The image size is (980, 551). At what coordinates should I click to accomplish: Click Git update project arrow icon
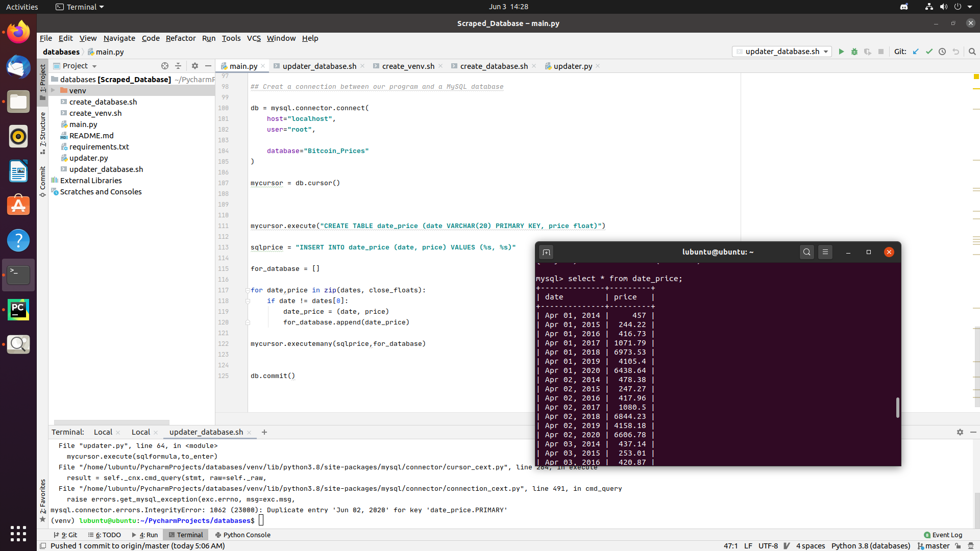[x=916, y=52]
